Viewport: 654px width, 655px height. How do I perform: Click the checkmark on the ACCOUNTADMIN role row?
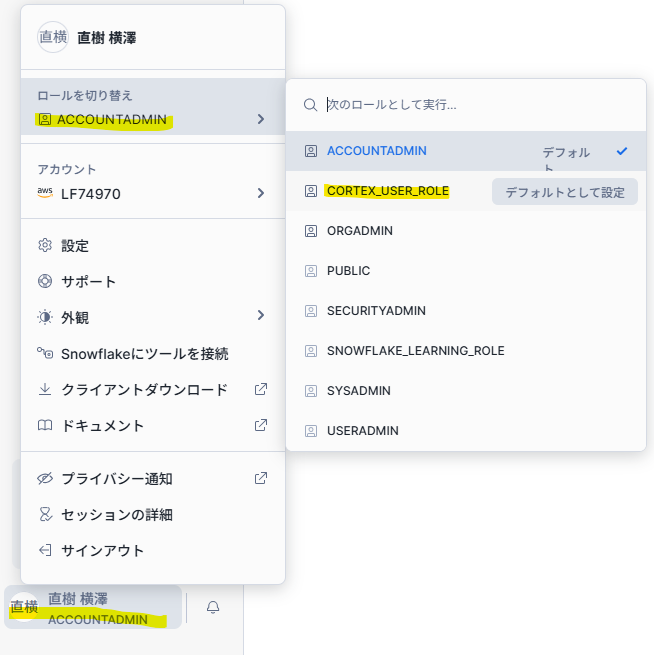pos(622,151)
